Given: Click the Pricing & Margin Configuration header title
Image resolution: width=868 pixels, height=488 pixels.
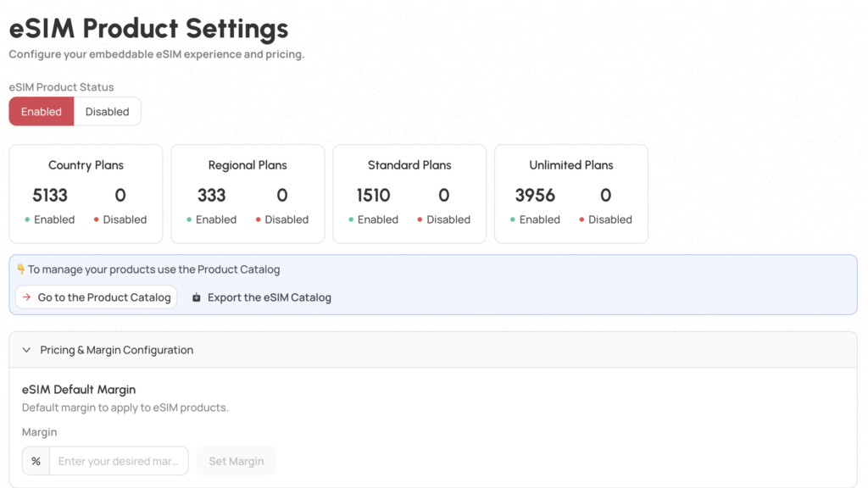Looking at the screenshot, I should click(117, 350).
